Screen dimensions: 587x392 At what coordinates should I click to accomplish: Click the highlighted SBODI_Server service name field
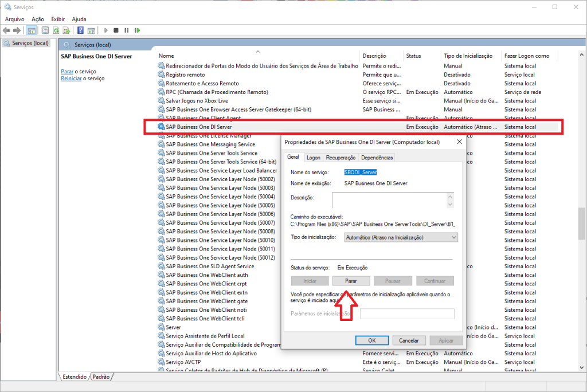(x=361, y=173)
